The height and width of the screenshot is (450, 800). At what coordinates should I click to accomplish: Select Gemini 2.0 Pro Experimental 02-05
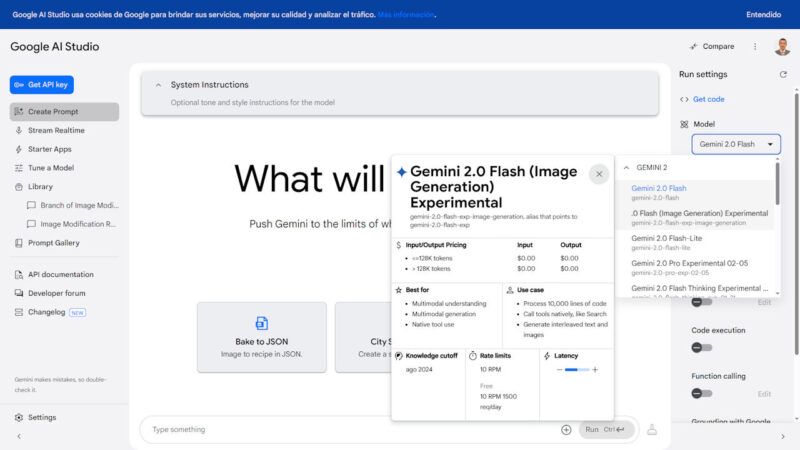point(695,267)
